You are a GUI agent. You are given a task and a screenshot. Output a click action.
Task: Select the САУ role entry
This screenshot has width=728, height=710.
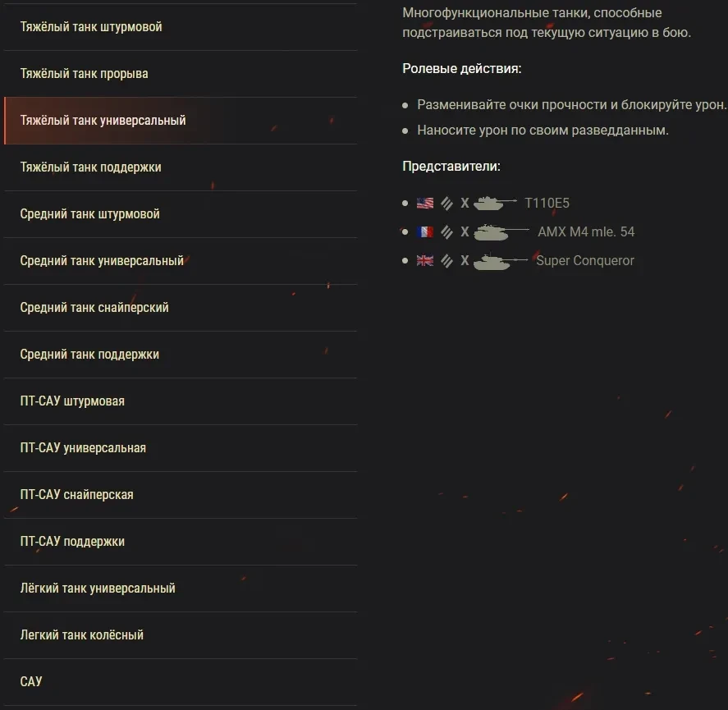click(x=31, y=682)
